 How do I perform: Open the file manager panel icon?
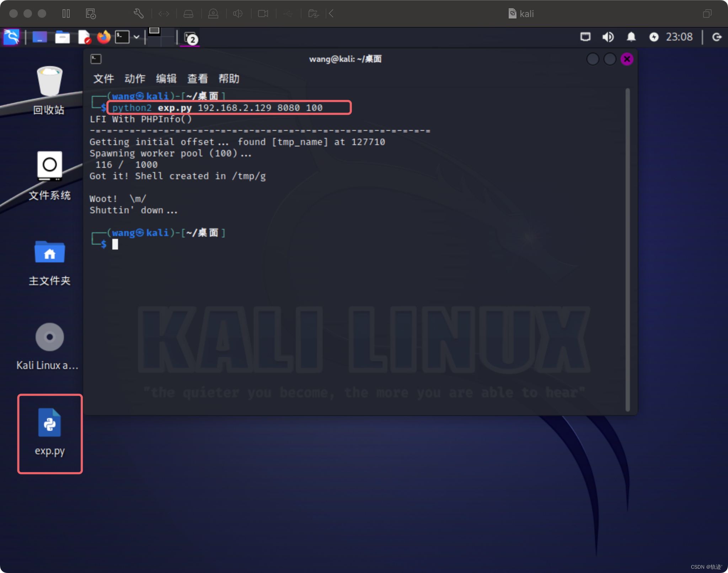(x=62, y=37)
